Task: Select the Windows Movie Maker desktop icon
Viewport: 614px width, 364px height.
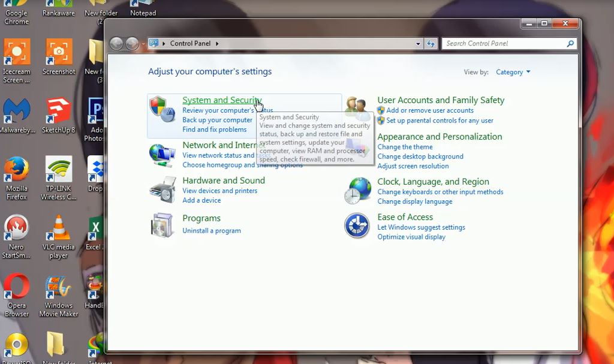Action: (x=59, y=296)
